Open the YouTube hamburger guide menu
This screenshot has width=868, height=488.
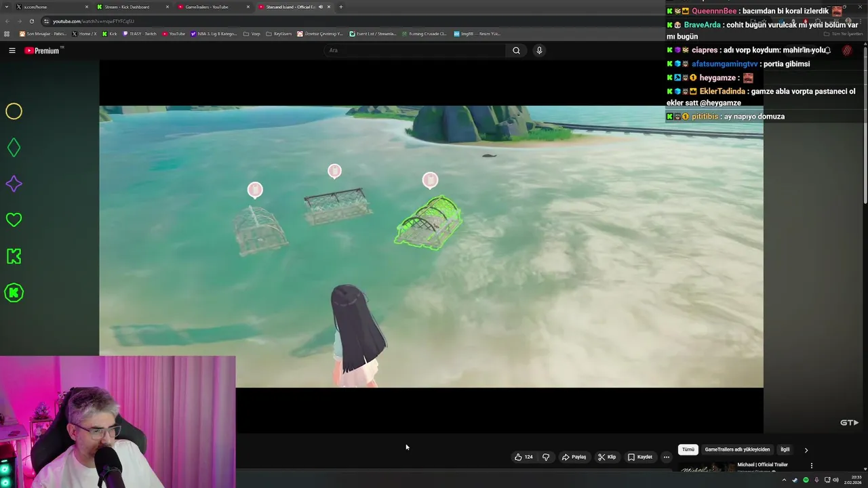pos(12,50)
